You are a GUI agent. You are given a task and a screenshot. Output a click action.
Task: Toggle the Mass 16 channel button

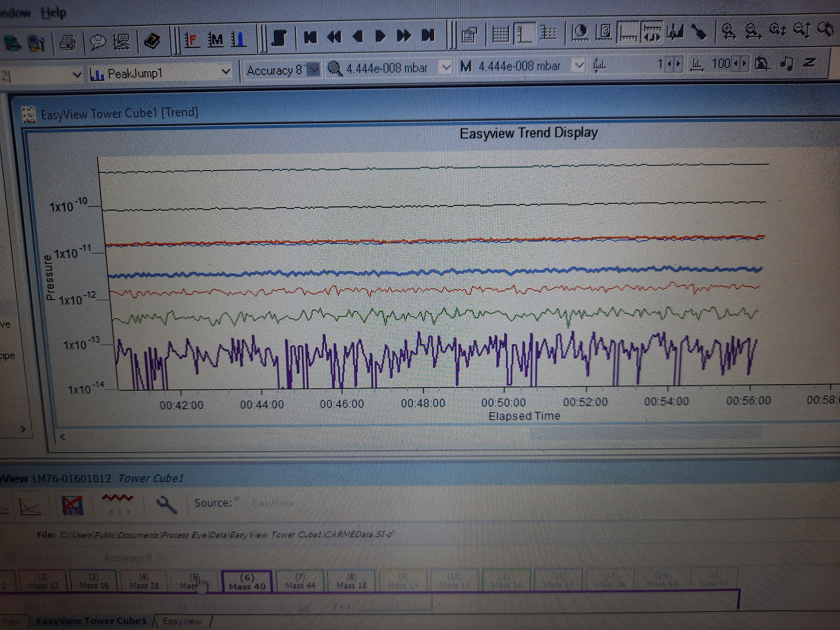point(94,581)
